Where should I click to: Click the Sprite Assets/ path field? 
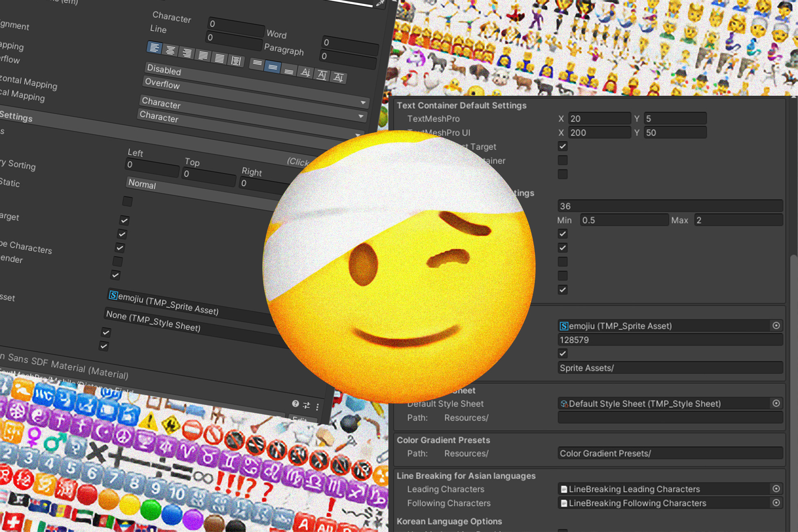click(670, 368)
